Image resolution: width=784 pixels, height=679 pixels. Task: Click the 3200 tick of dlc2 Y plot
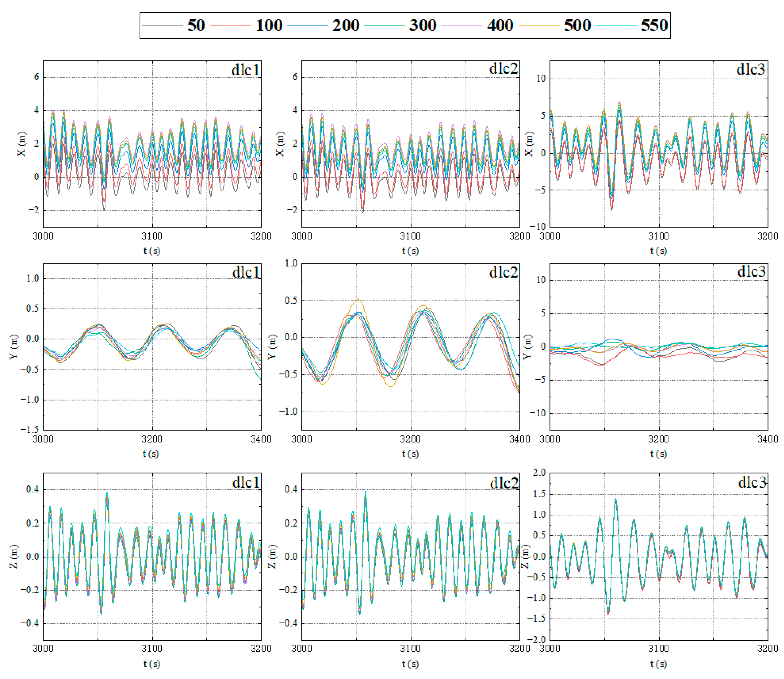tap(411, 440)
